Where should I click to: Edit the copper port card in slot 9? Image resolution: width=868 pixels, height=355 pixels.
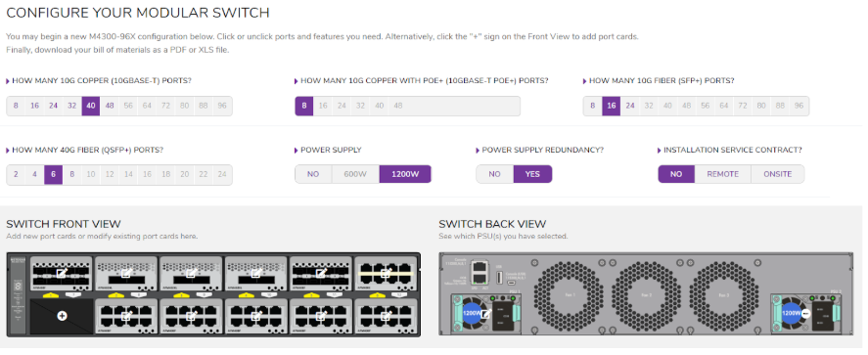pyautogui.click(x=192, y=316)
